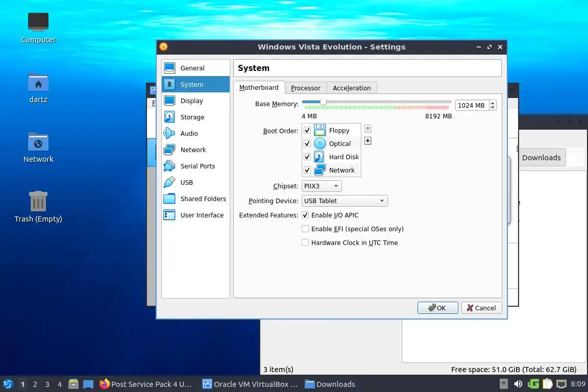The image size is (588, 392).
Task: Move boot device down with arrow
Action: pyautogui.click(x=367, y=141)
